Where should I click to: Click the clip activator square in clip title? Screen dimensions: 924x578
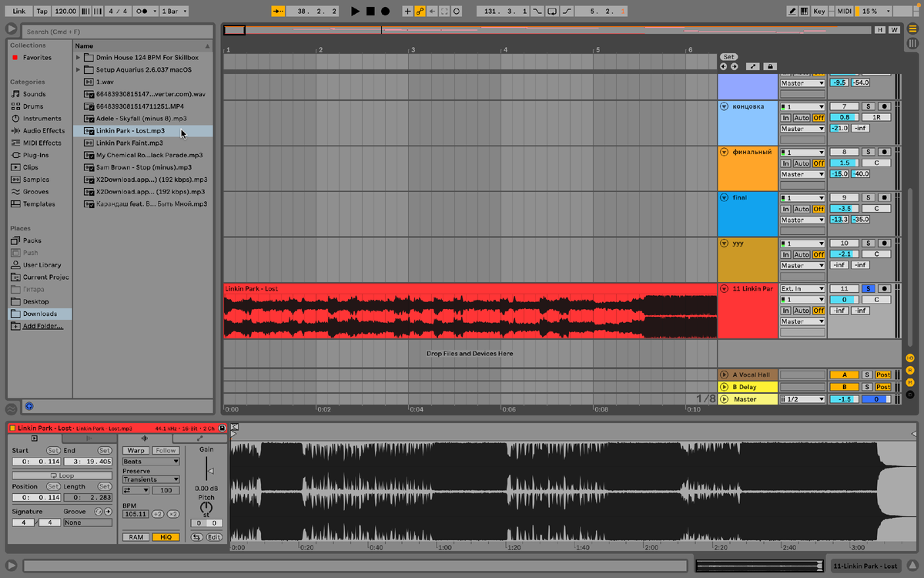pyautogui.click(x=12, y=428)
